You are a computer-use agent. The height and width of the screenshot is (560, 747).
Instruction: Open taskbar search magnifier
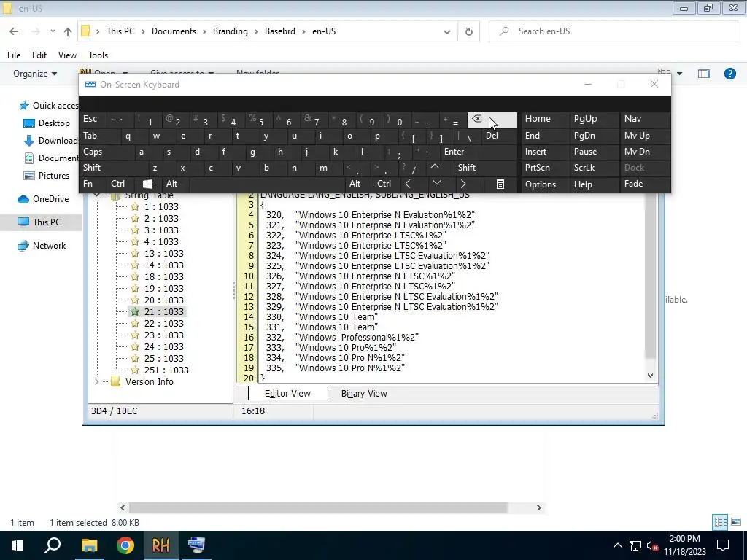[x=53, y=545]
